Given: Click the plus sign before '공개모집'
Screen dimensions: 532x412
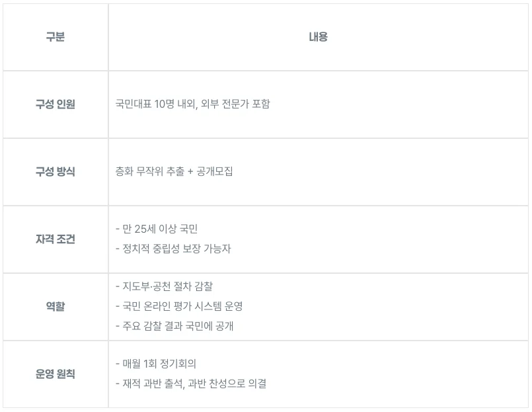Looking at the screenshot, I should 190,172.
